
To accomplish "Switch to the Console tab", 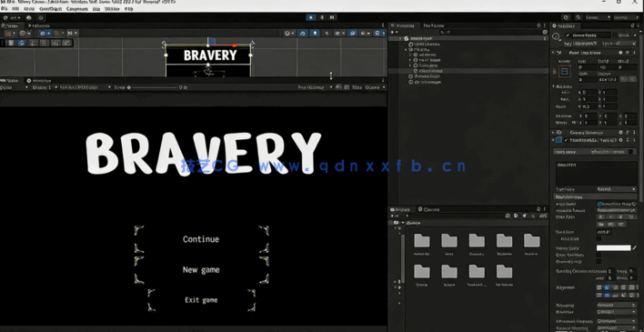I will pyautogui.click(x=428, y=209).
